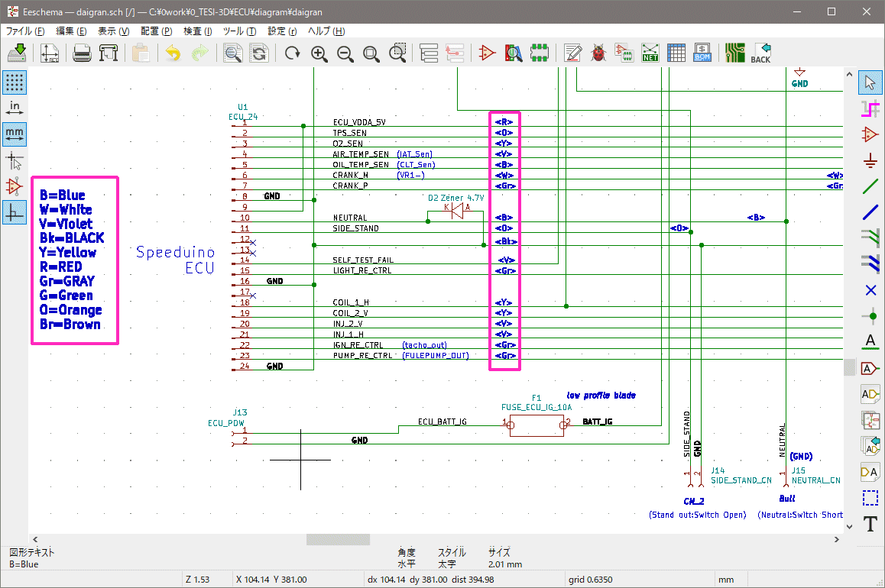Click the print icon
885x588 pixels.
pos(82,53)
